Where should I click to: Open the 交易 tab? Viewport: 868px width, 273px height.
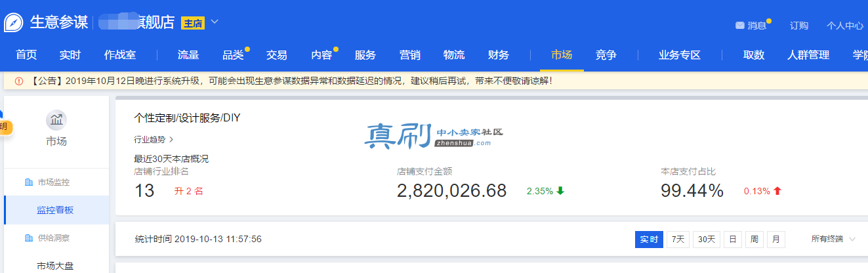pos(277,55)
